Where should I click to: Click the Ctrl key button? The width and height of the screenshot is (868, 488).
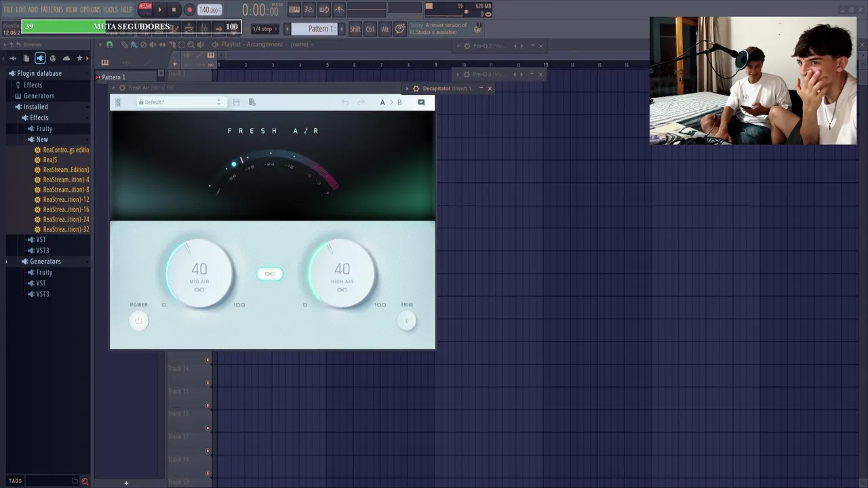[x=370, y=29]
